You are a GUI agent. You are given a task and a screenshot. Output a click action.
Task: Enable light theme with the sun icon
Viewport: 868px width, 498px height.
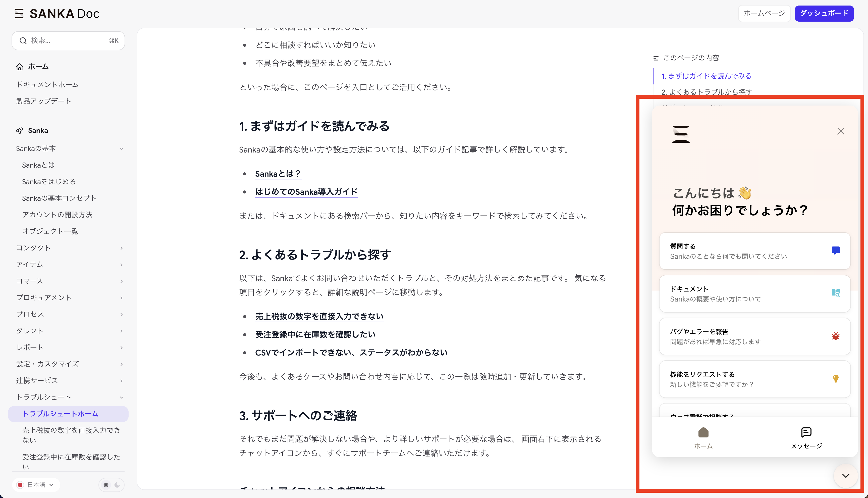point(106,485)
